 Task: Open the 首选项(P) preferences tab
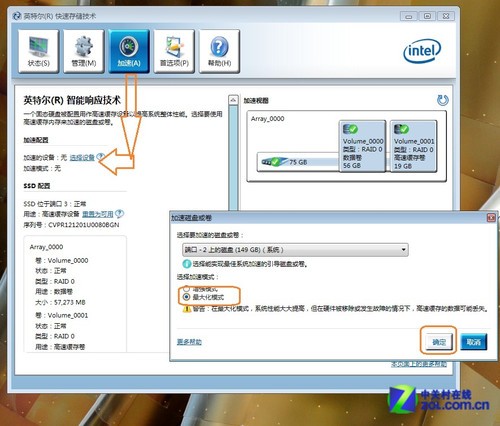pyautogui.click(x=174, y=51)
